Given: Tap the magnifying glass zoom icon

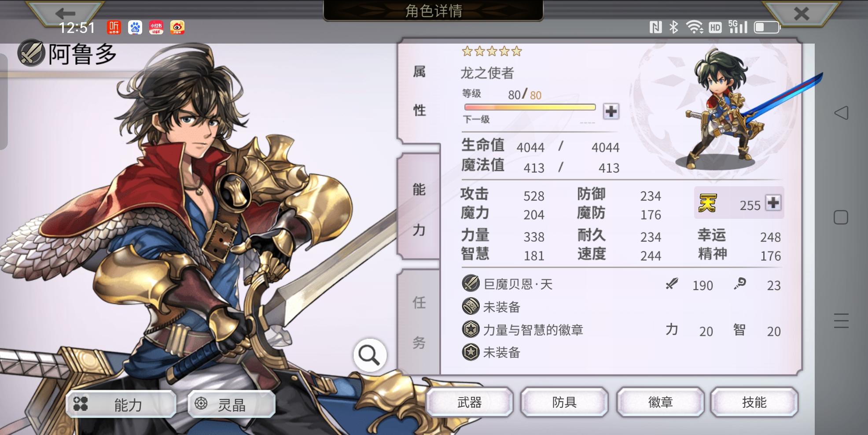Looking at the screenshot, I should click(x=370, y=355).
